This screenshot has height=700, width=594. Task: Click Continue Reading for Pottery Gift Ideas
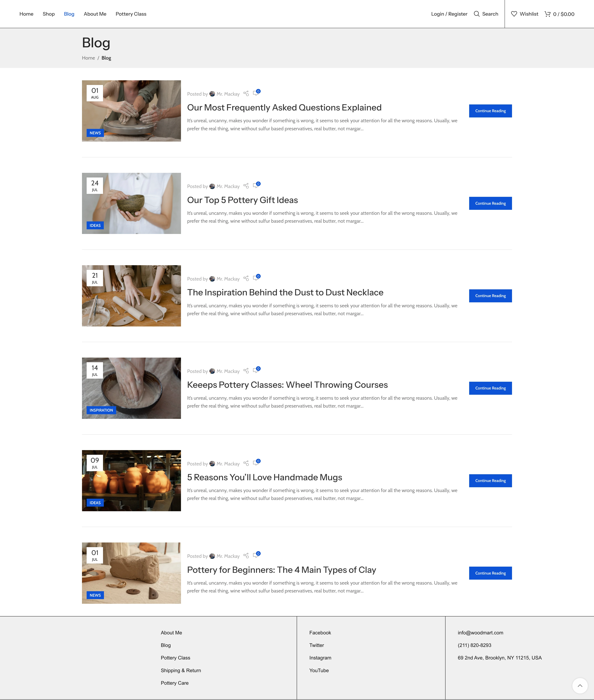(x=490, y=203)
